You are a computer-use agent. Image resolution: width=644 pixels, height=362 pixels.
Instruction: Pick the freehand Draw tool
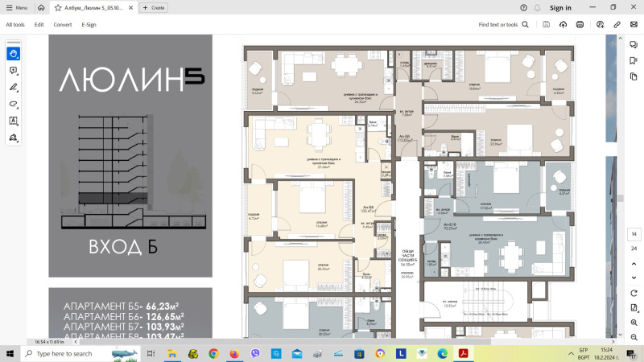point(13,104)
